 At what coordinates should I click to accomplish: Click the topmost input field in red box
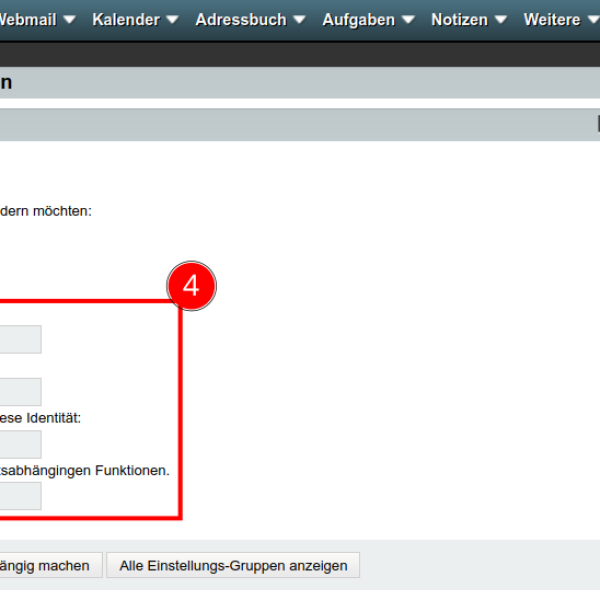(x=20, y=340)
